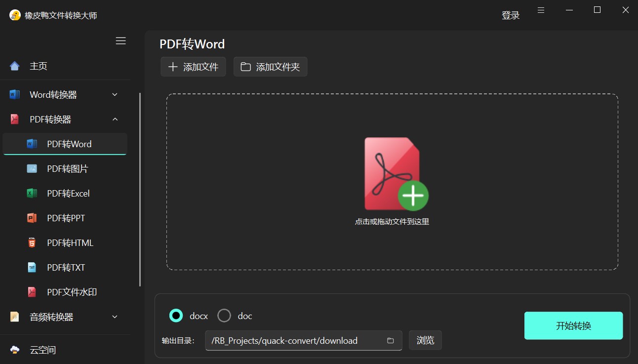638x364 pixels.
Task: Click the PDF转TXT text file icon
Action: click(32, 267)
